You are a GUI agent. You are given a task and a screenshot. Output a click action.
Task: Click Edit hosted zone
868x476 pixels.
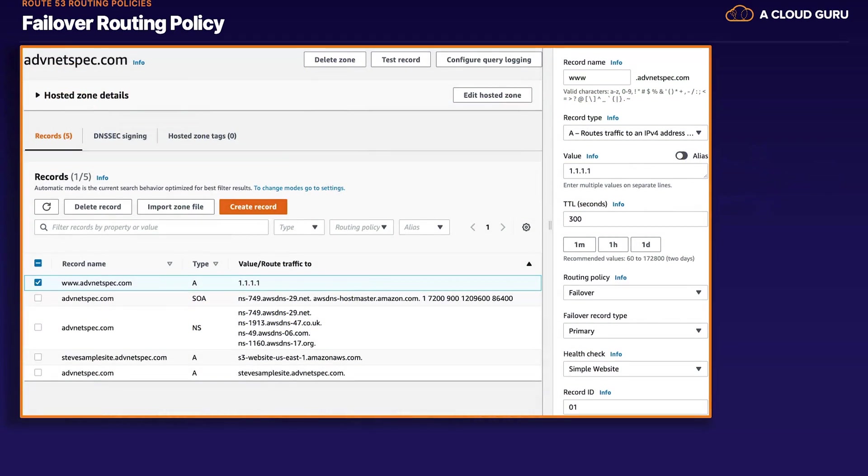492,95
